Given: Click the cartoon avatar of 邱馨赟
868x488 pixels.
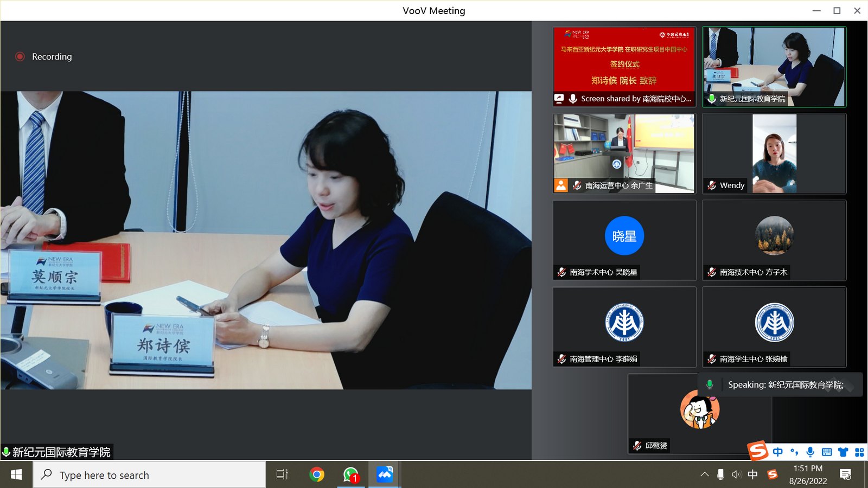Looking at the screenshot, I should tap(700, 409).
